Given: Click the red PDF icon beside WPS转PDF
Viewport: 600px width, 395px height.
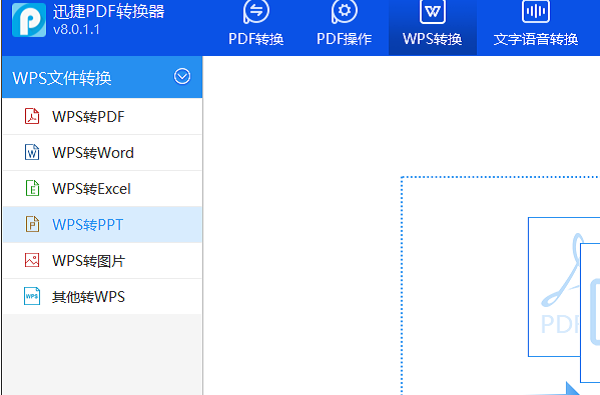Looking at the screenshot, I should (x=32, y=116).
